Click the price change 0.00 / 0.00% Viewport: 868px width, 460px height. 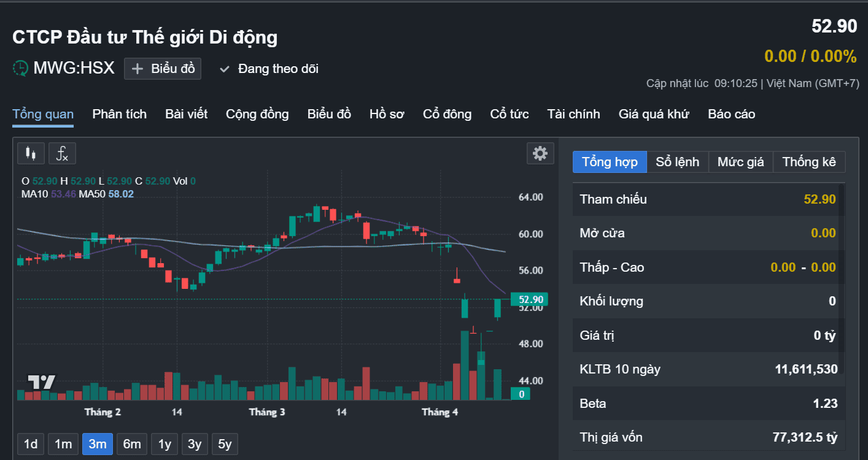[x=810, y=56]
